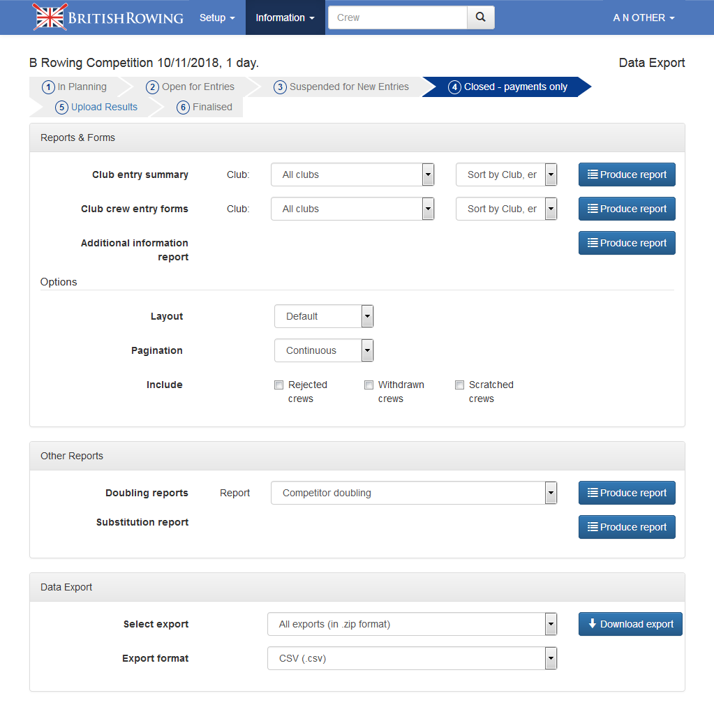Select step 1 In Planning stage
The height and width of the screenshot is (728, 714).
click(x=75, y=87)
